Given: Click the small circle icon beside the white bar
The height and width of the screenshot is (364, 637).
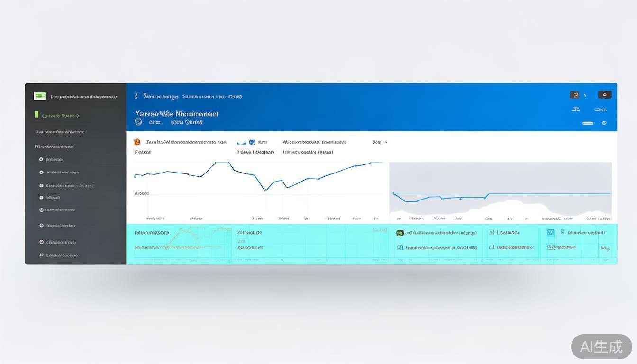Looking at the screenshot, I should (604, 123).
